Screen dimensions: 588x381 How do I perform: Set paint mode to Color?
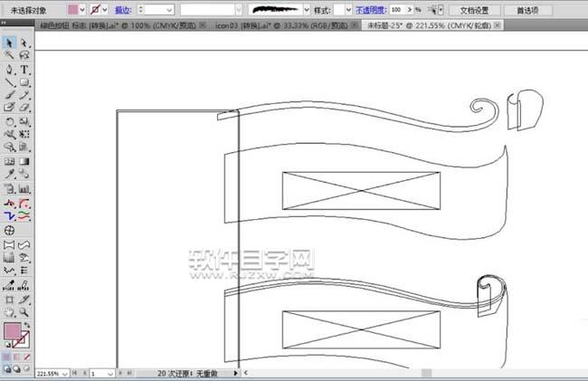coord(7,357)
